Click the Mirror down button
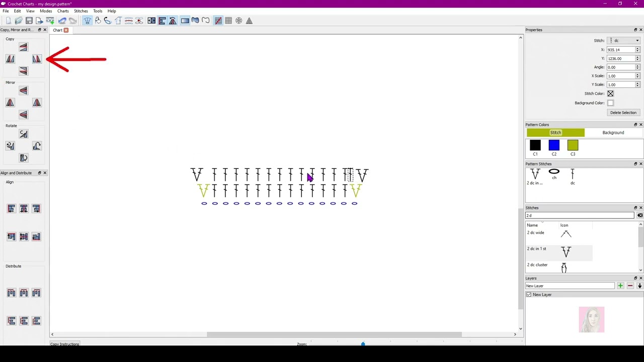This screenshot has width=644, height=362. (23, 115)
